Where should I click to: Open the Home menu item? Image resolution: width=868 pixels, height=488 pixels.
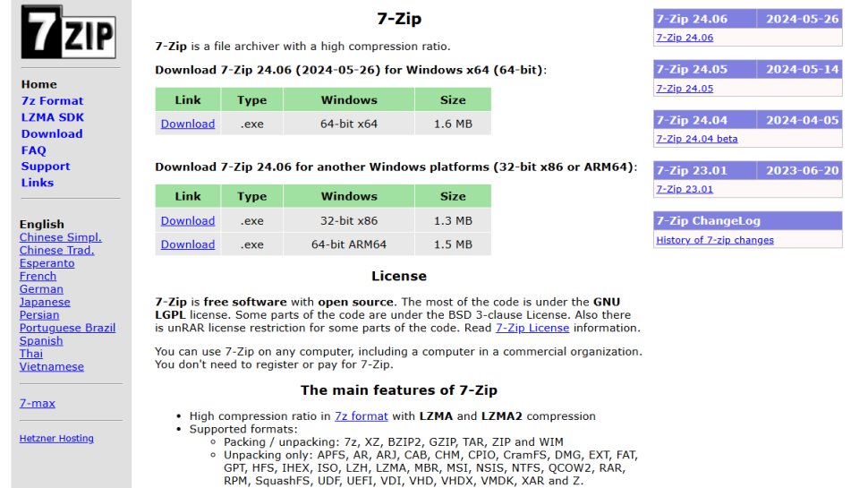pyautogui.click(x=38, y=84)
